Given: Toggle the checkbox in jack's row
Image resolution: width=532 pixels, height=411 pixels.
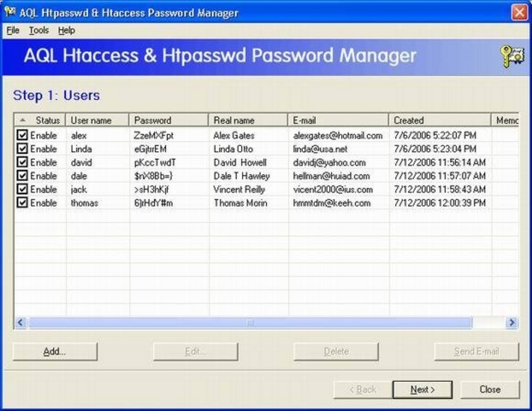Looking at the screenshot, I should [22, 190].
